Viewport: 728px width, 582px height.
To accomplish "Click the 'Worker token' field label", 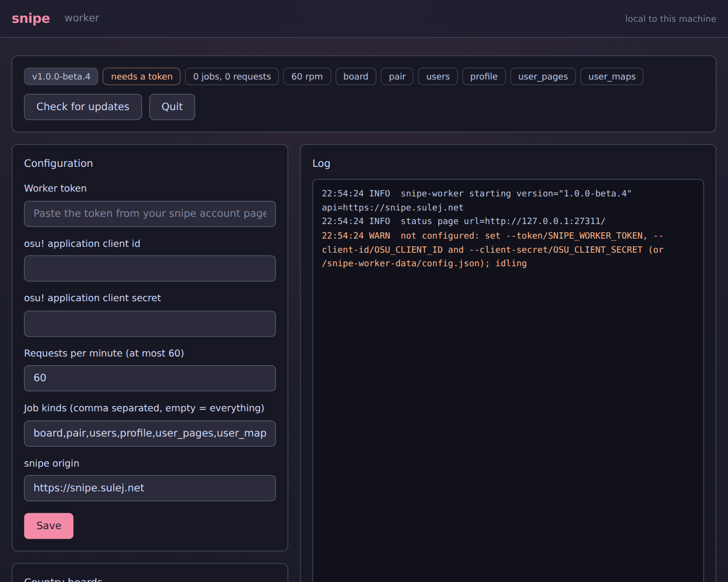I will pos(55,188).
